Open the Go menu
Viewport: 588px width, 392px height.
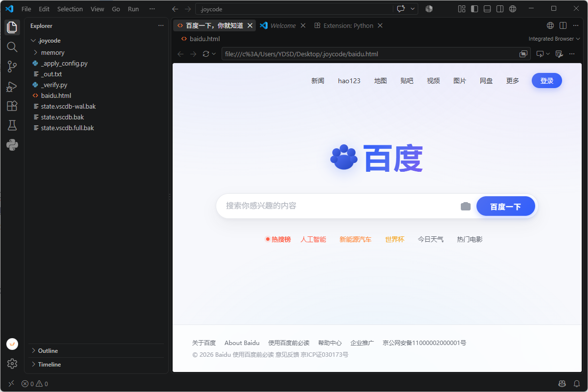(x=116, y=9)
